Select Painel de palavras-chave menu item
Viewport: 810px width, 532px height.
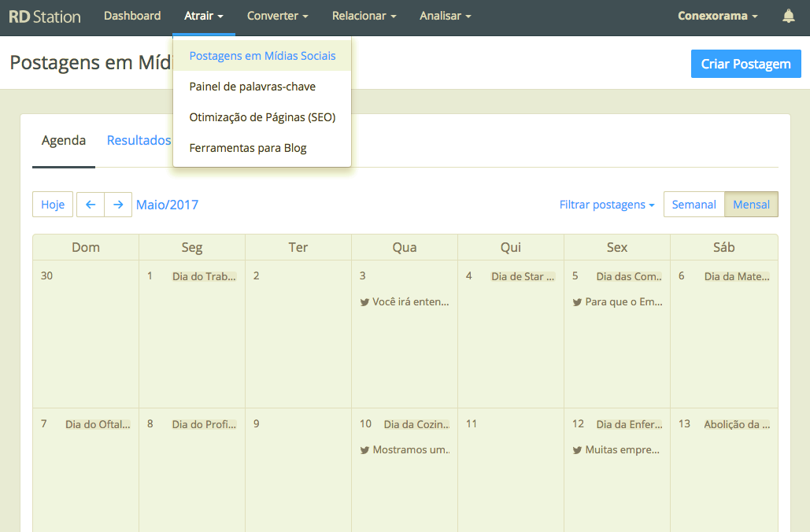click(252, 87)
